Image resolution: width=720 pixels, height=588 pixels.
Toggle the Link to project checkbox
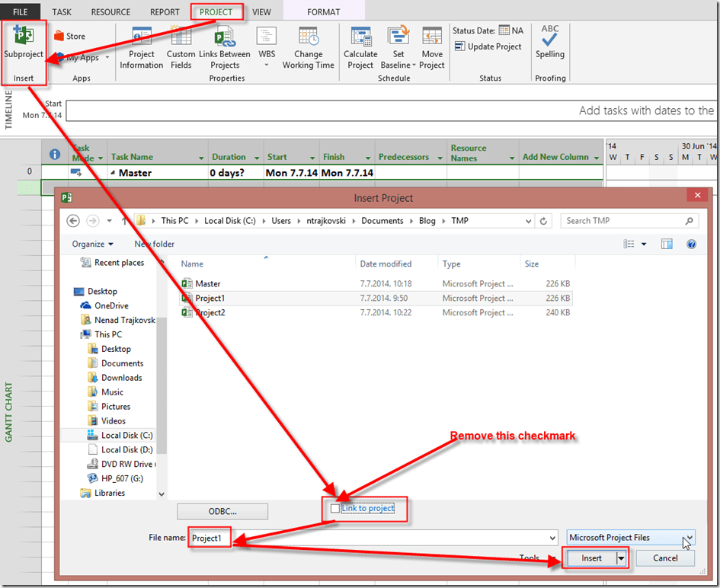tap(335, 509)
